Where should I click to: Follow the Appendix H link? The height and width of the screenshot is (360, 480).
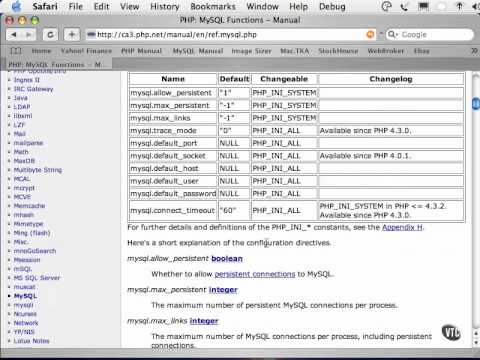pyautogui.click(x=402, y=227)
